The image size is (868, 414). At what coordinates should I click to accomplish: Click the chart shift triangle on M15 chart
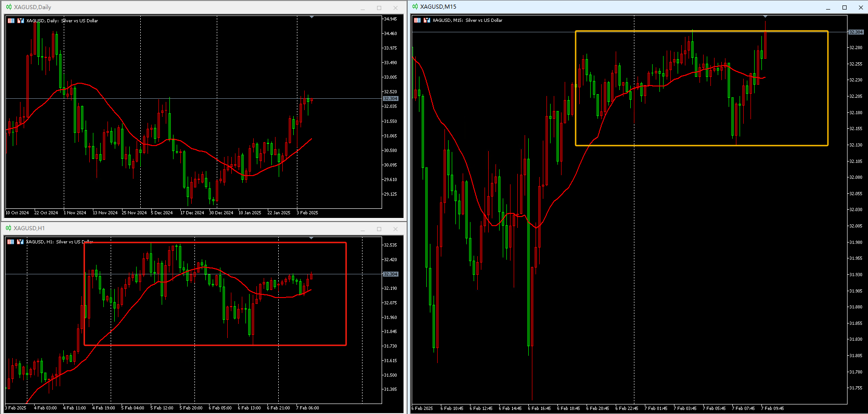[x=765, y=16]
